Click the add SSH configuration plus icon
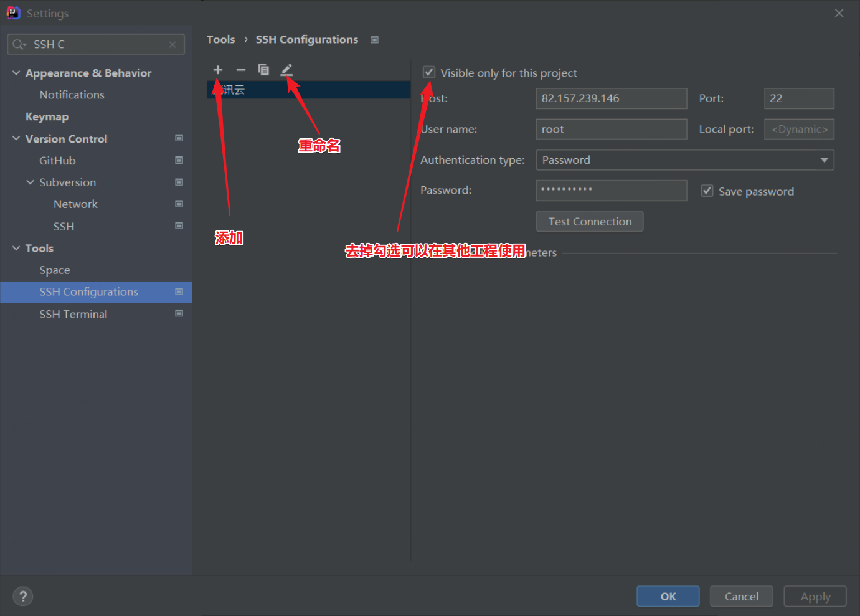 coord(218,70)
